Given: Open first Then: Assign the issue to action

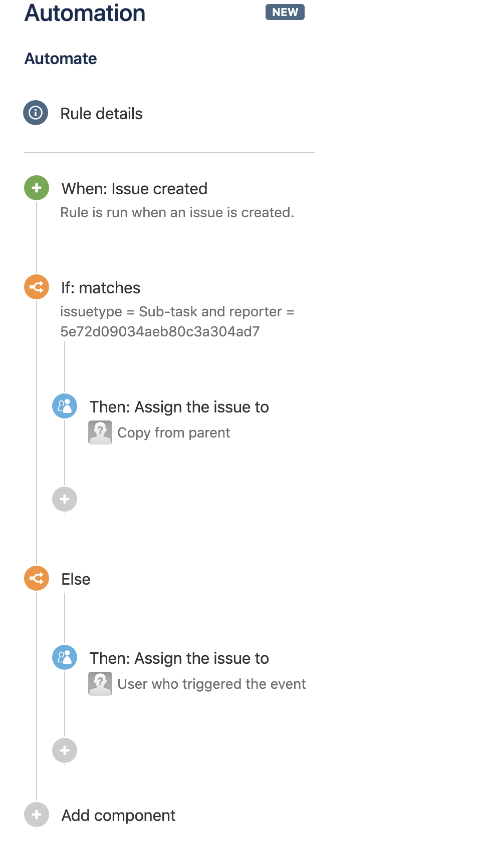Looking at the screenshot, I should 179,407.
